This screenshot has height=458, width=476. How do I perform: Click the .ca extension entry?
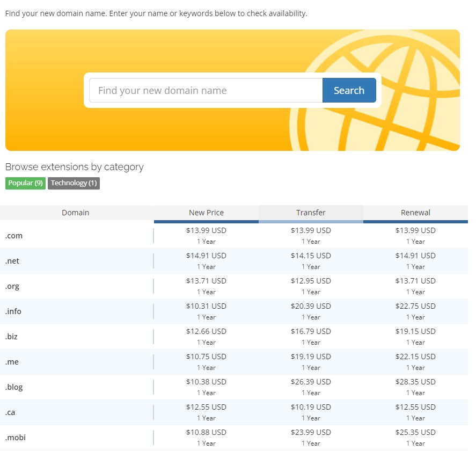pos(11,412)
